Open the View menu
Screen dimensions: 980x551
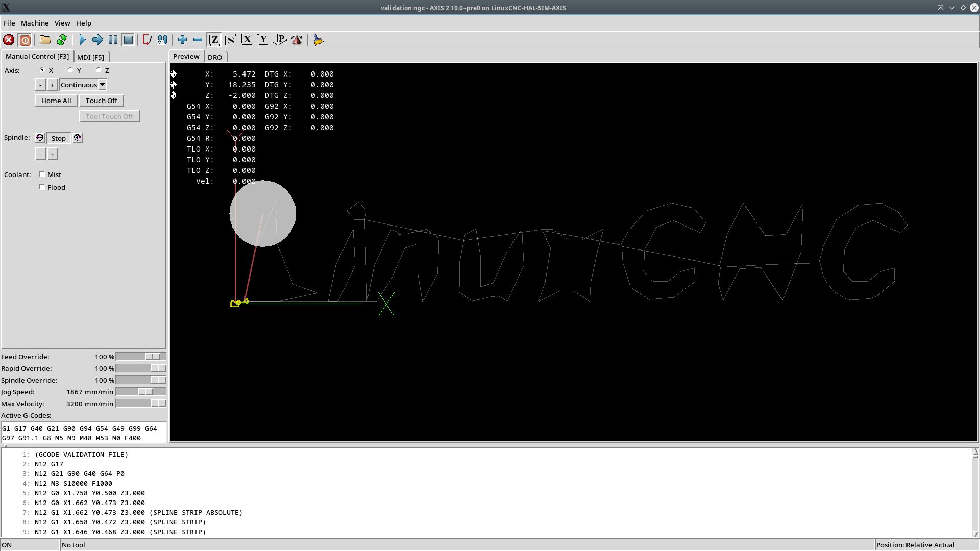62,23
